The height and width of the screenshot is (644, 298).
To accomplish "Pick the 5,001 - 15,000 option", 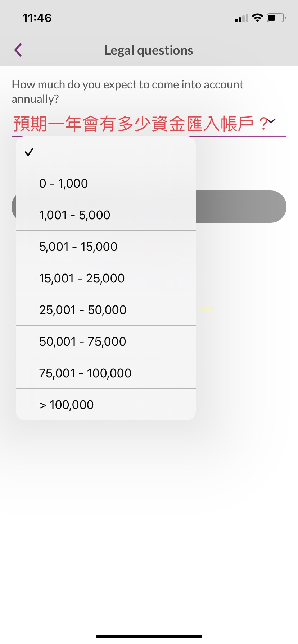I will coord(106,247).
